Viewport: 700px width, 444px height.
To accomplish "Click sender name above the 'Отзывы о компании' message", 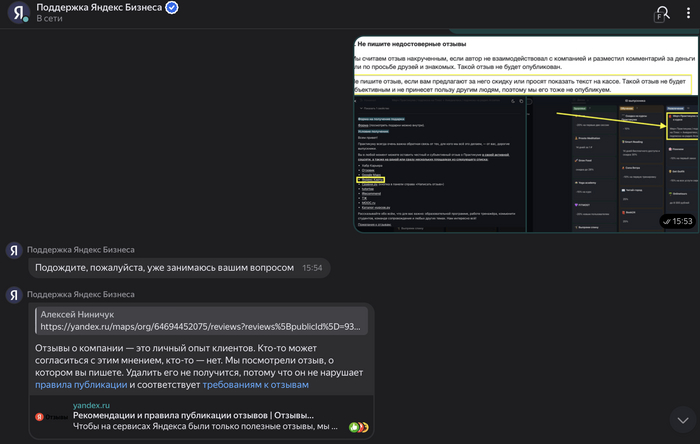I will 81,294.
